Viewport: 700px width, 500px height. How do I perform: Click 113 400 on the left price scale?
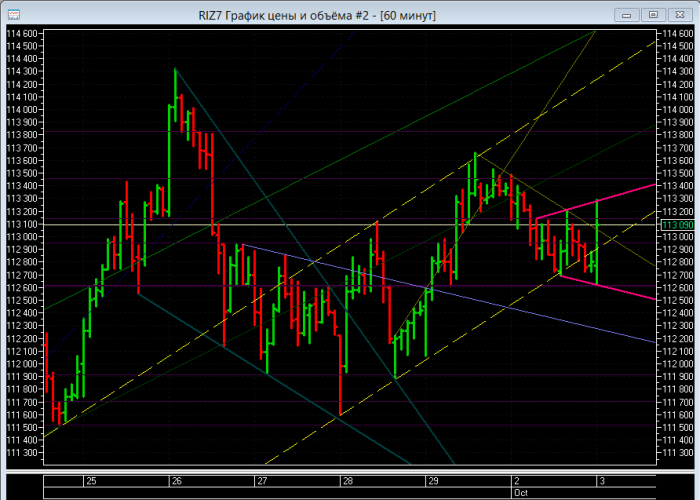click(22, 186)
